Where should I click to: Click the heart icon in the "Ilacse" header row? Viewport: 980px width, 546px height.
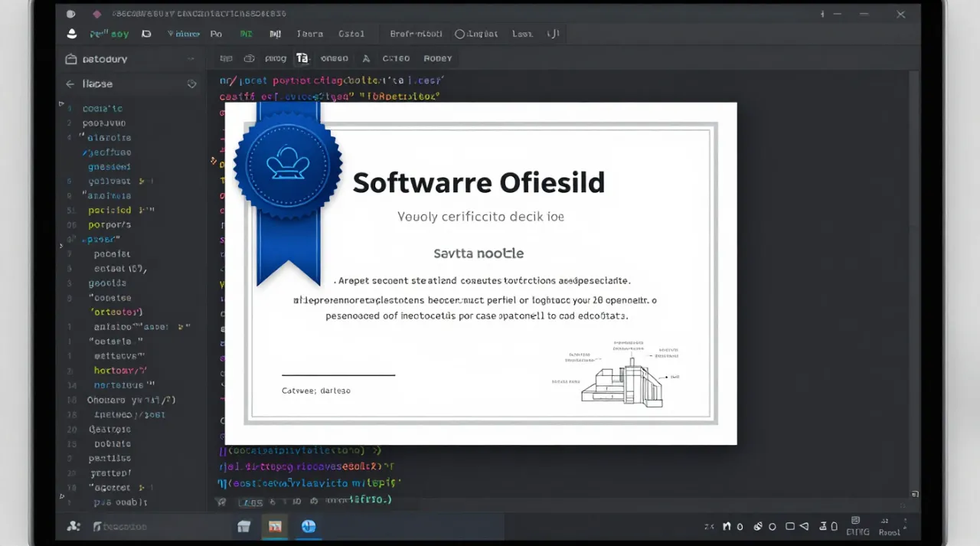191,84
